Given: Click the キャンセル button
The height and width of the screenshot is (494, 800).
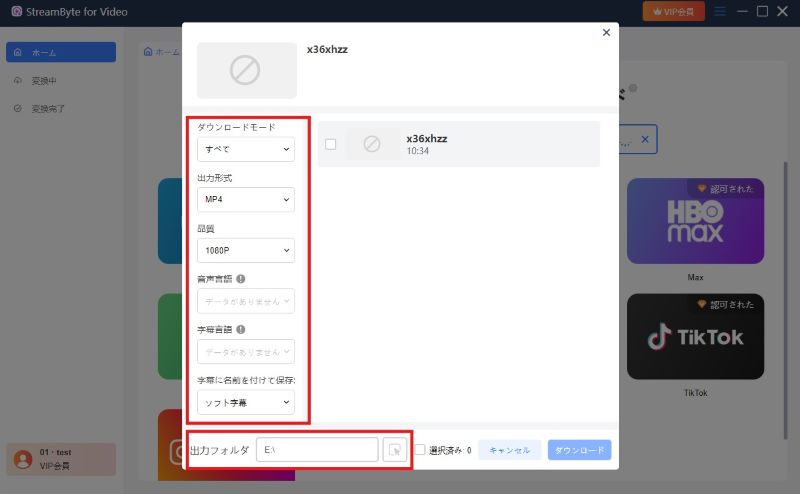Looking at the screenshot, I should coord(509,450).
